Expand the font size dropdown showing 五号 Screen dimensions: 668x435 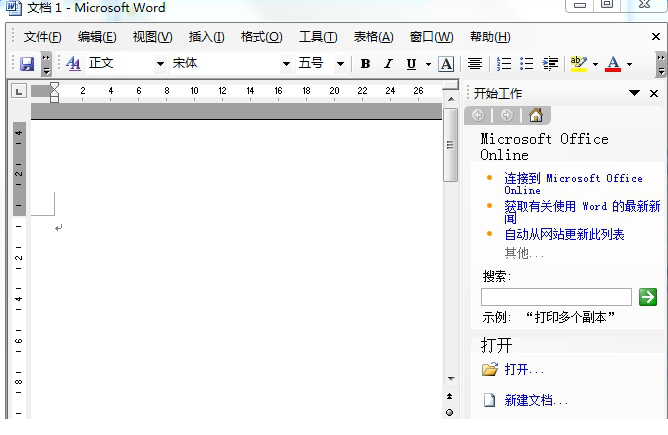coord(340,64)
